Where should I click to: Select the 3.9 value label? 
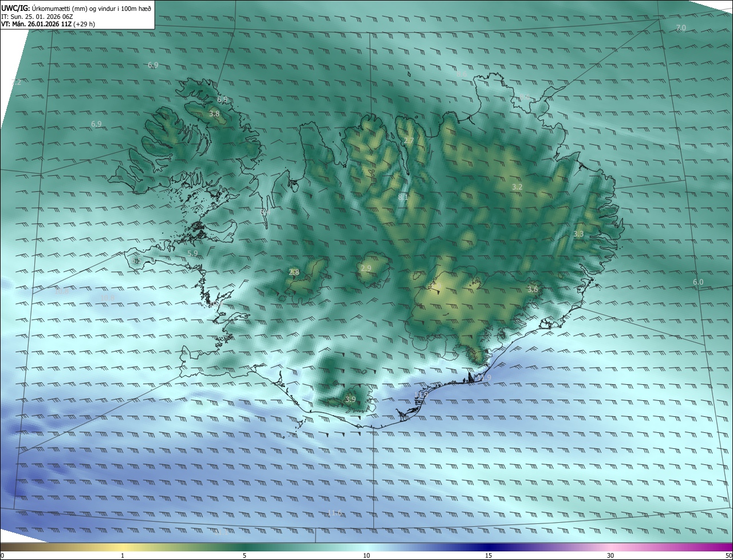coord(350,400)
